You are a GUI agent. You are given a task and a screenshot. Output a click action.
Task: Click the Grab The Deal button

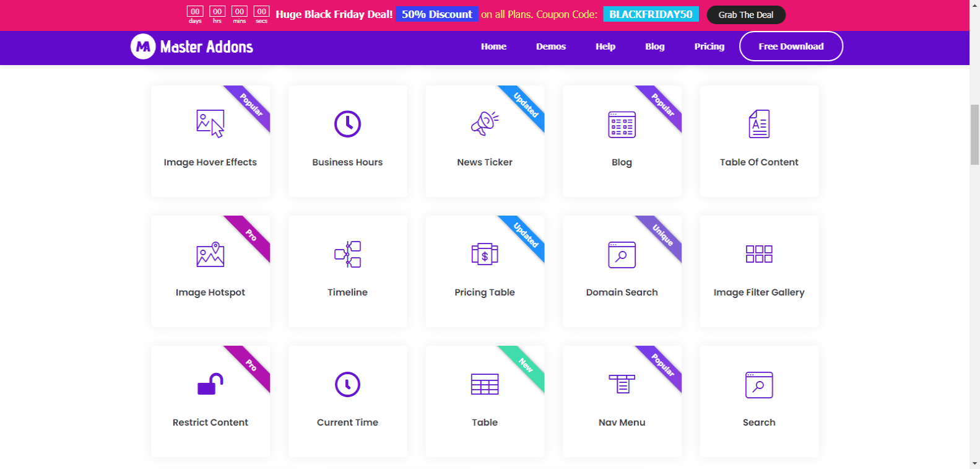(x=746, y=15)
